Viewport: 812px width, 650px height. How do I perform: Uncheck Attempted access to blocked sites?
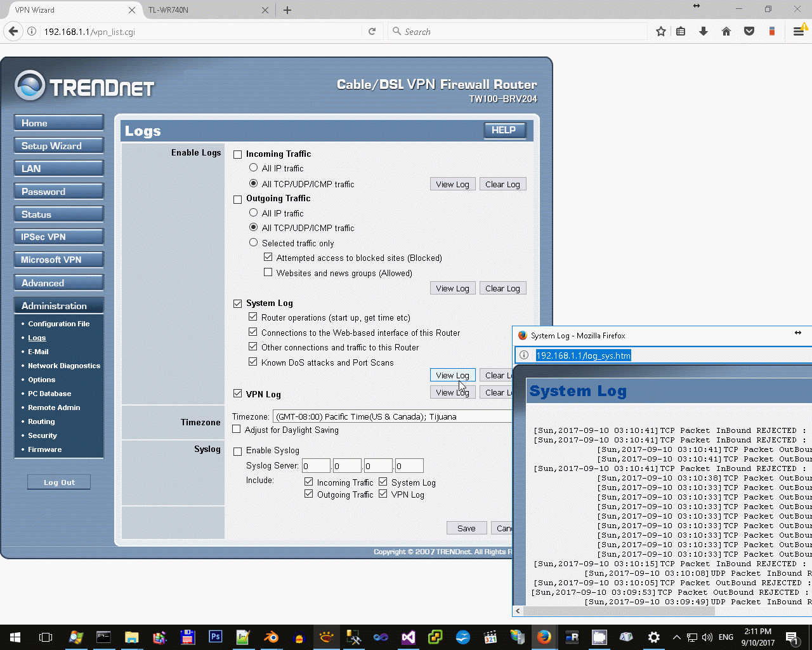268,257
